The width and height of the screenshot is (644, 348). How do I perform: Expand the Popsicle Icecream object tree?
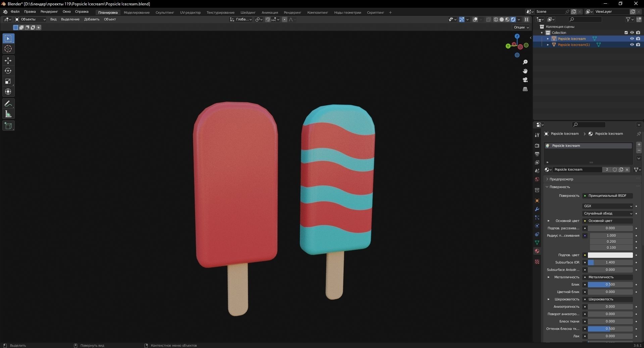click(548, 39)
